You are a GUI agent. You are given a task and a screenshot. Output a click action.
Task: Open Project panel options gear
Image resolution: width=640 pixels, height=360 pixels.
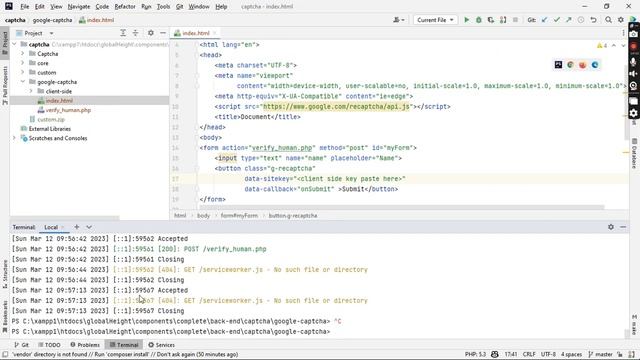click(x=151, y=33)
